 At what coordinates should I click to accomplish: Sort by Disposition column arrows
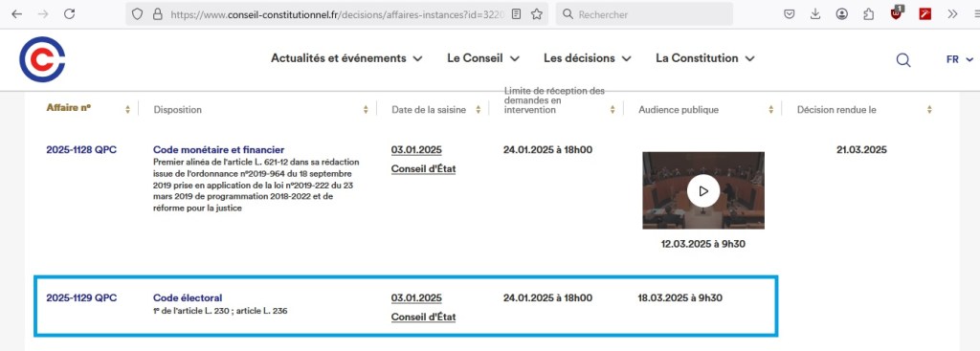(366, 110)
